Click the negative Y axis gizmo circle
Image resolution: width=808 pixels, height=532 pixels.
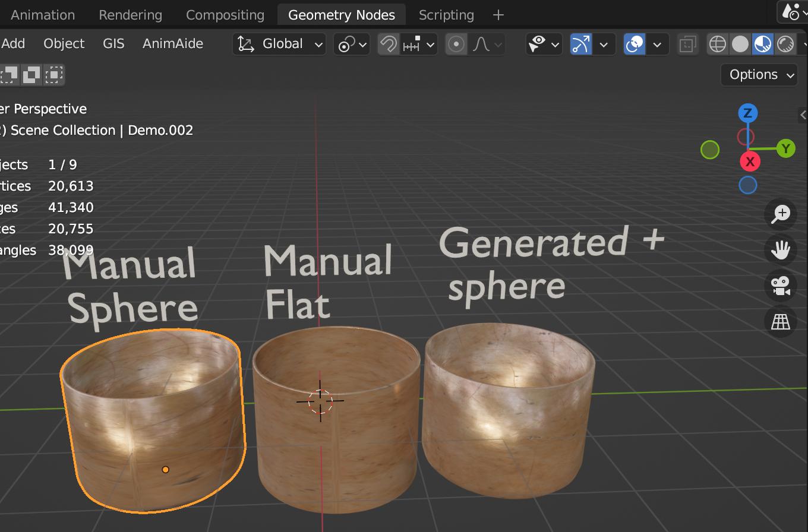[710, 150]
